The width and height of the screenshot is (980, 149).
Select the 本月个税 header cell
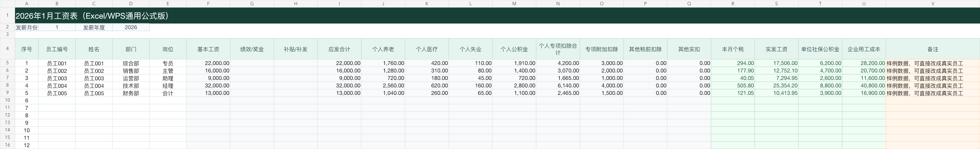tap(733, 49)
